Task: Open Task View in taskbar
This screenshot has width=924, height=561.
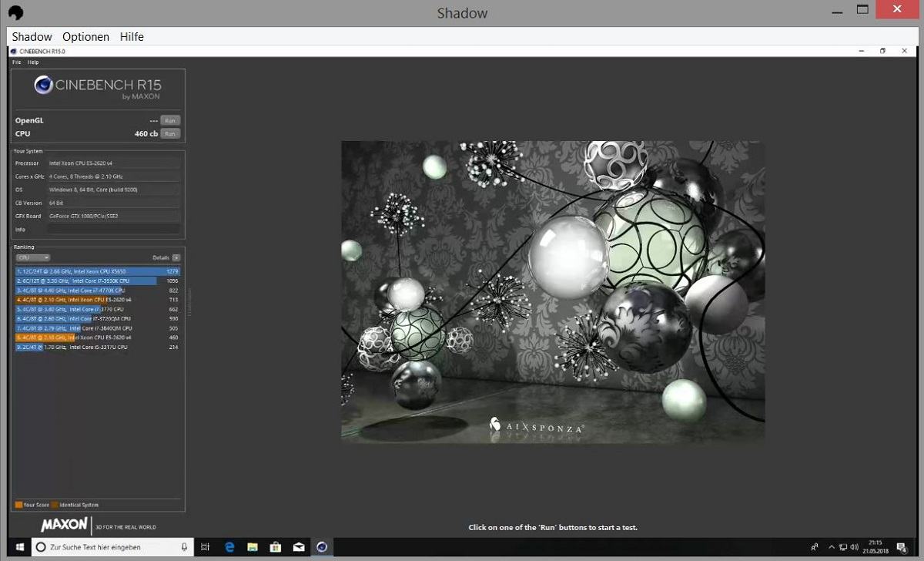Action: pos(206,547)
